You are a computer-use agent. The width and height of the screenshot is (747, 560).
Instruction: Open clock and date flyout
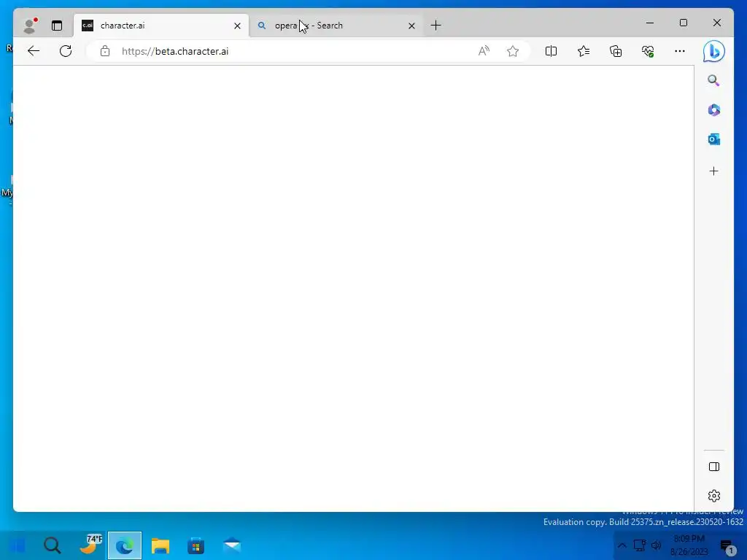[x=689, y=545]
